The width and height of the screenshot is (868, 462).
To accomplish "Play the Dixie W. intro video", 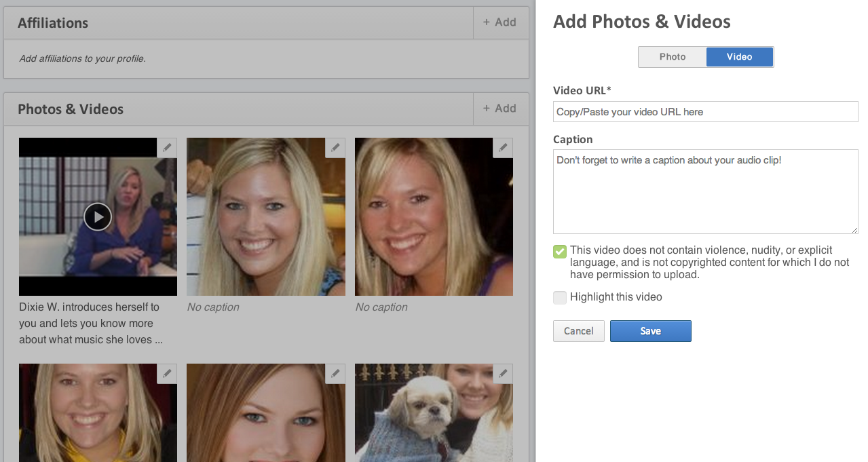I will pyautogui.click(x=98, y=217).
